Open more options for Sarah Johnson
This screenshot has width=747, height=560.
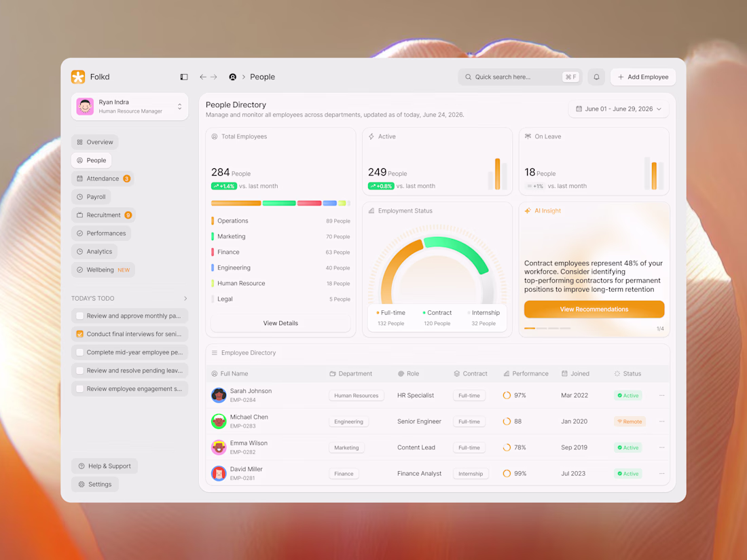click(661, 395)
